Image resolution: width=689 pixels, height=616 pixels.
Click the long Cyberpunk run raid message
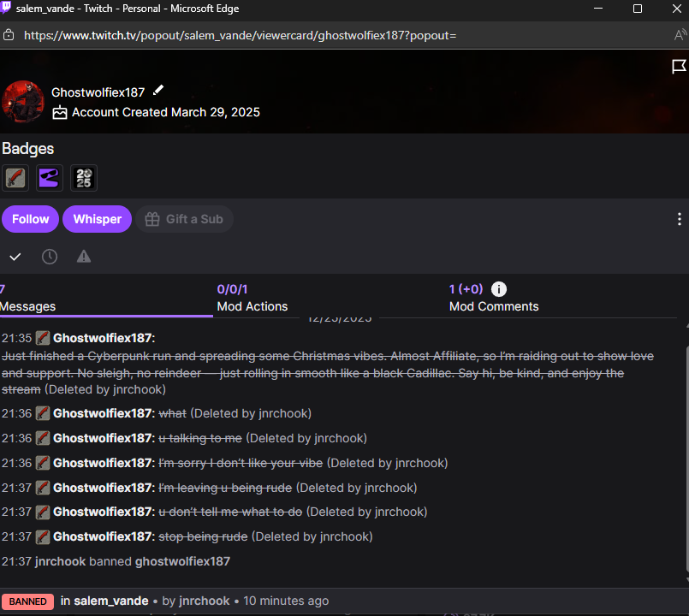[327, 372]
